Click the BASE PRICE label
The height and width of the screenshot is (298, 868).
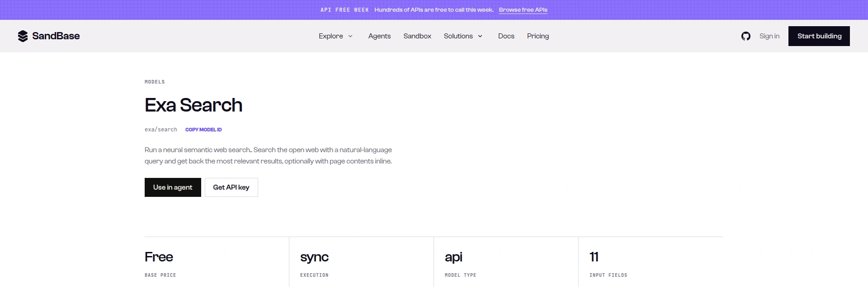pos(160,275)
